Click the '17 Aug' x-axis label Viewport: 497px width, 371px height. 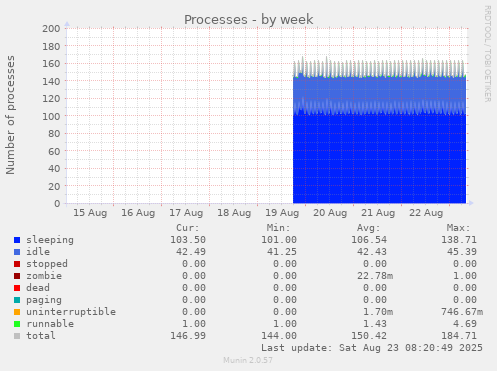point(186,213)
